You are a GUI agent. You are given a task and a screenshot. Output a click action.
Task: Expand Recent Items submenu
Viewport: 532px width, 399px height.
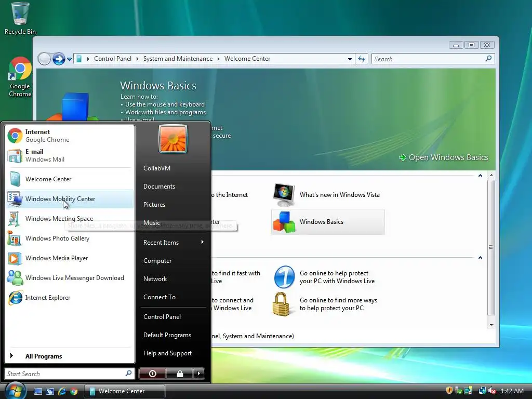pyautogui.click(x=173, y=243)
